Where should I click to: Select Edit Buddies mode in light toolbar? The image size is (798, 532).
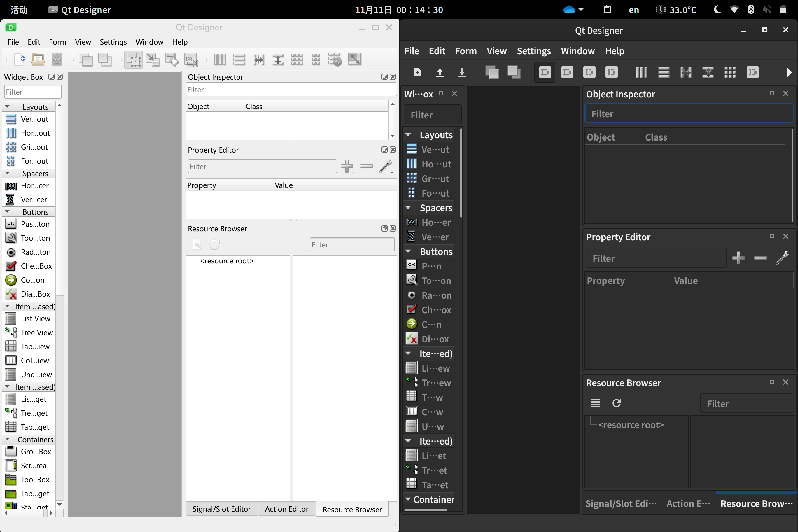point(172,60)
